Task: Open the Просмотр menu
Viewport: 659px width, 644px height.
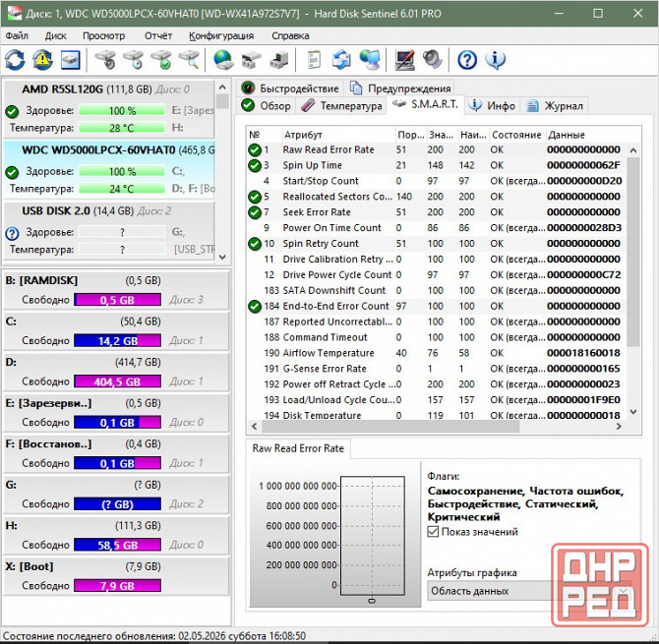Action: pos(104,35)
